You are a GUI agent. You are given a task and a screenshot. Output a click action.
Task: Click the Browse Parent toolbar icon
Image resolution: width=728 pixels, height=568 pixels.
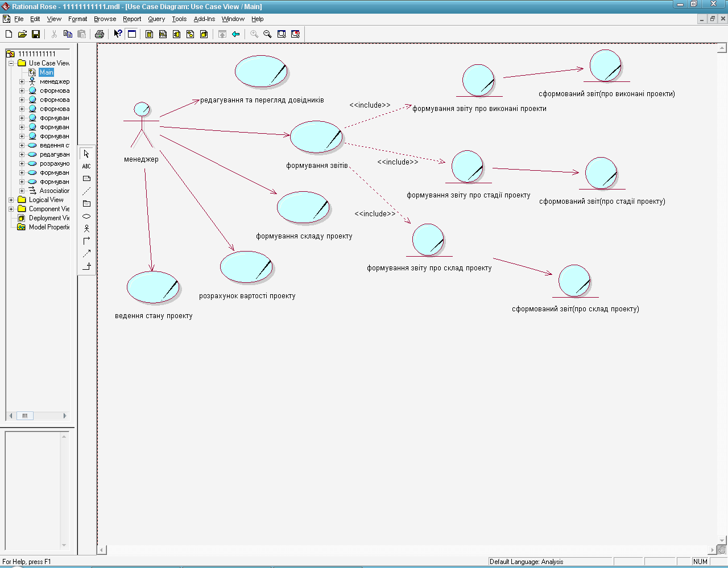pyautogui.click(x=222, y=34)
